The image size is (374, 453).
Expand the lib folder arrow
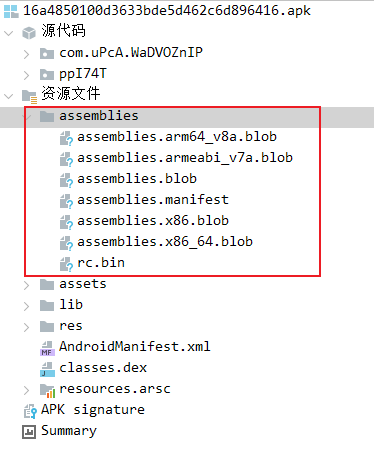(x=27, y=306)
